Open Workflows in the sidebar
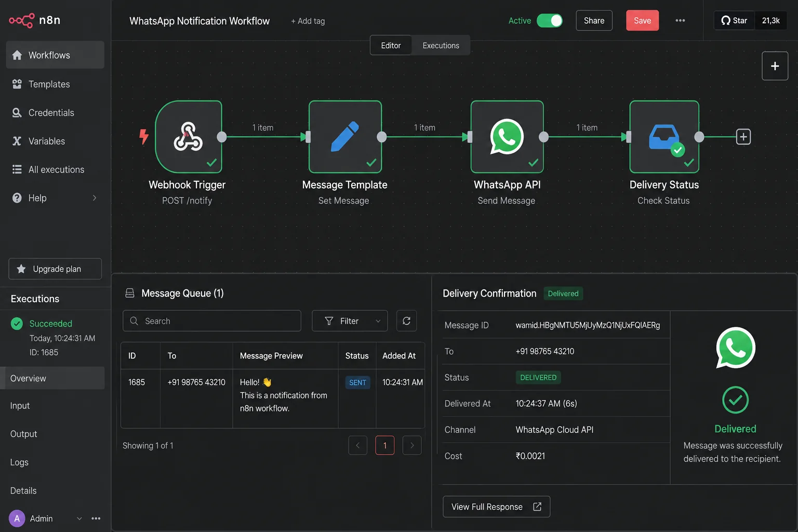Screen dimensions: 798x532 point(55,55)
